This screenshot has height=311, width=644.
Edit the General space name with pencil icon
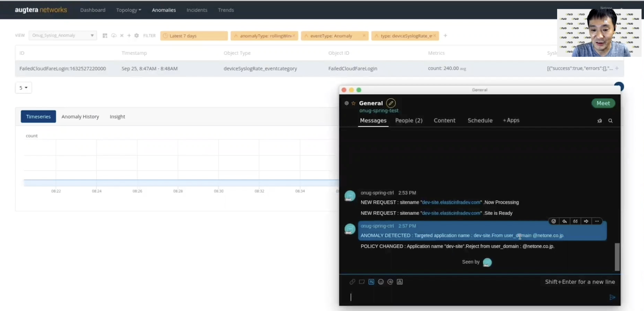tap(391, 103)
